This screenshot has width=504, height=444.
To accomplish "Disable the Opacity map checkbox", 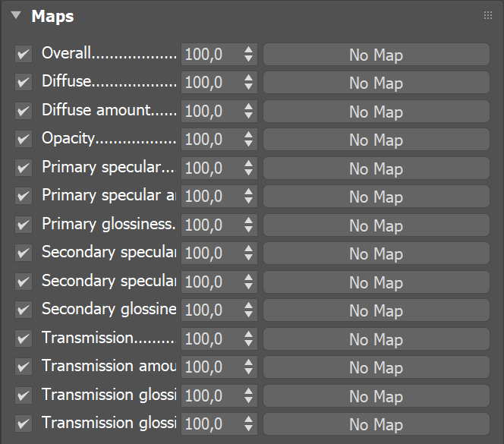I will pyautogui.click(x=24, y=139).
